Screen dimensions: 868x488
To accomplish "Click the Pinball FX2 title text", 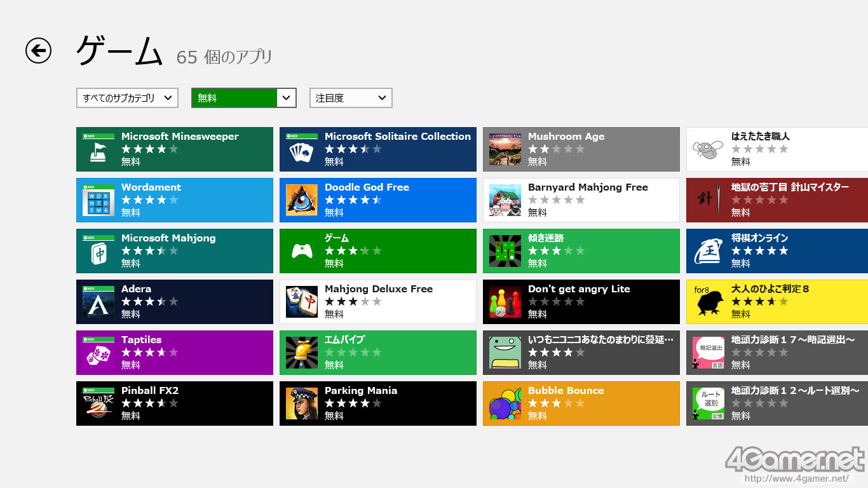I will pos(150,391).
